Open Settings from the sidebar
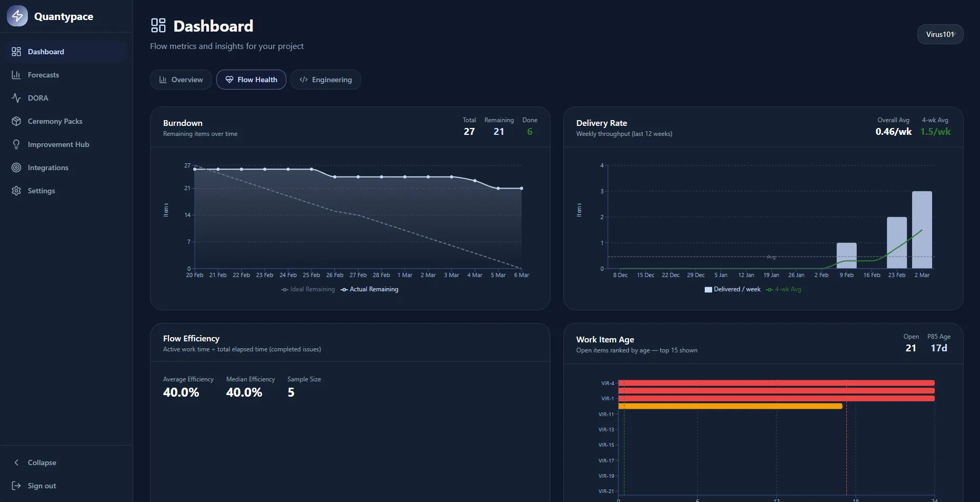The width and height of the screenshot is (980, 502). (x=66, y=191)
